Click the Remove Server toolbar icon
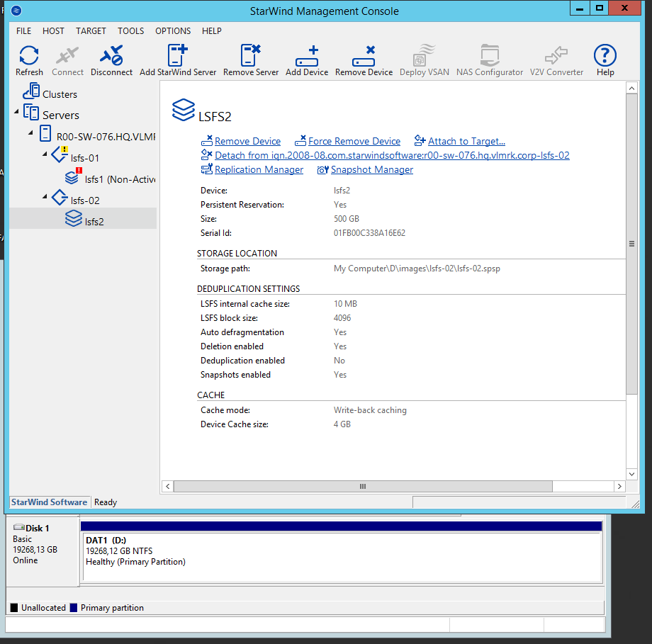This screenshot has width=652, height=644. pos(250,55)
